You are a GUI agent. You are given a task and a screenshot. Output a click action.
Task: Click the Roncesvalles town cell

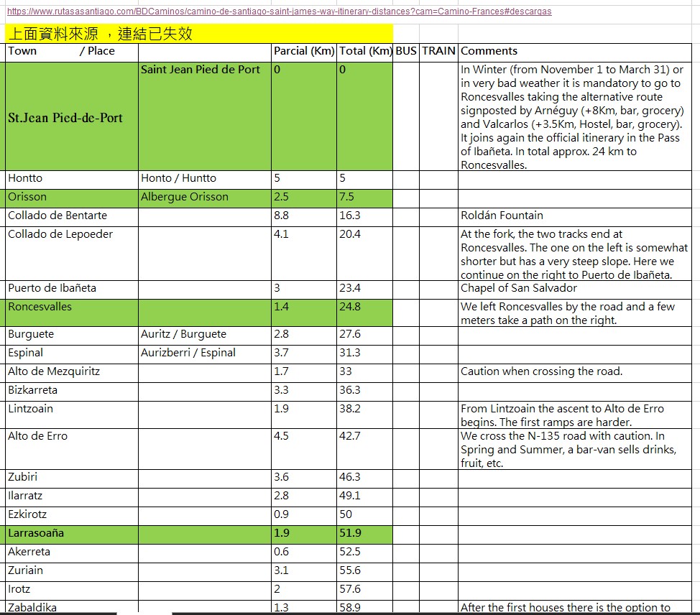point(70,313)
